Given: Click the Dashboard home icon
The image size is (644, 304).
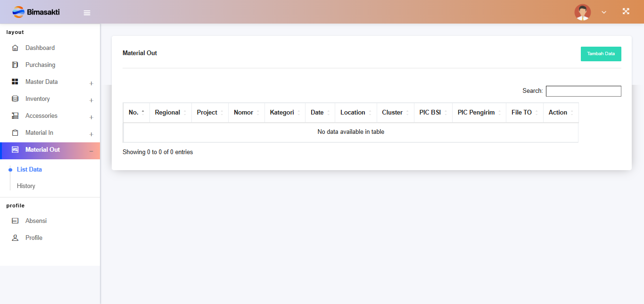Looking at the screenshot, I should (15, 48).
